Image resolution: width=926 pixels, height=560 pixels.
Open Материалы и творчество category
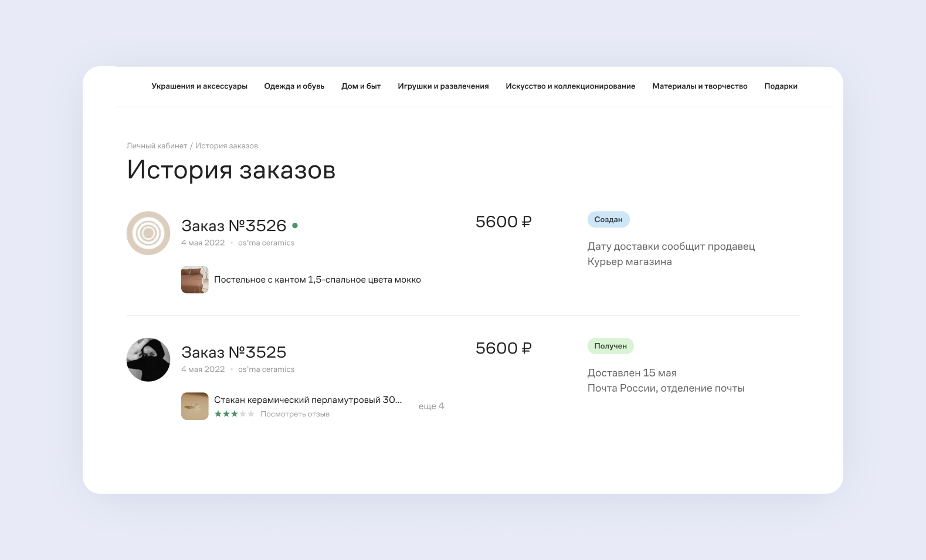[x=700, y=86]
